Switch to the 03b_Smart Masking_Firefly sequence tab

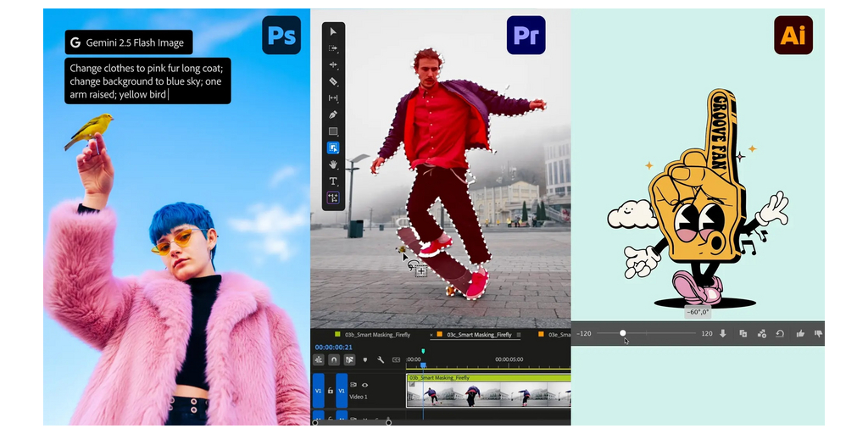click(379, 335)
